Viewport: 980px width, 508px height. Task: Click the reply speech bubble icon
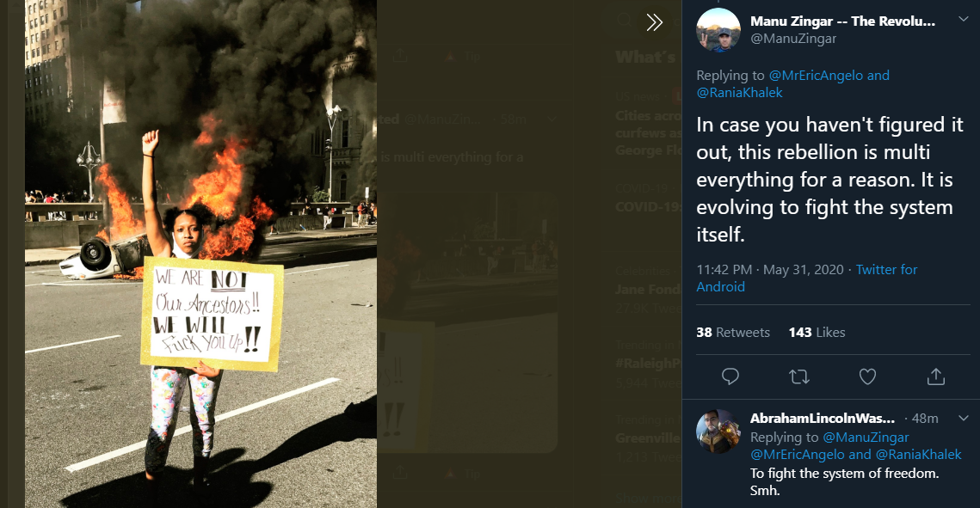[x=730, y=376]
